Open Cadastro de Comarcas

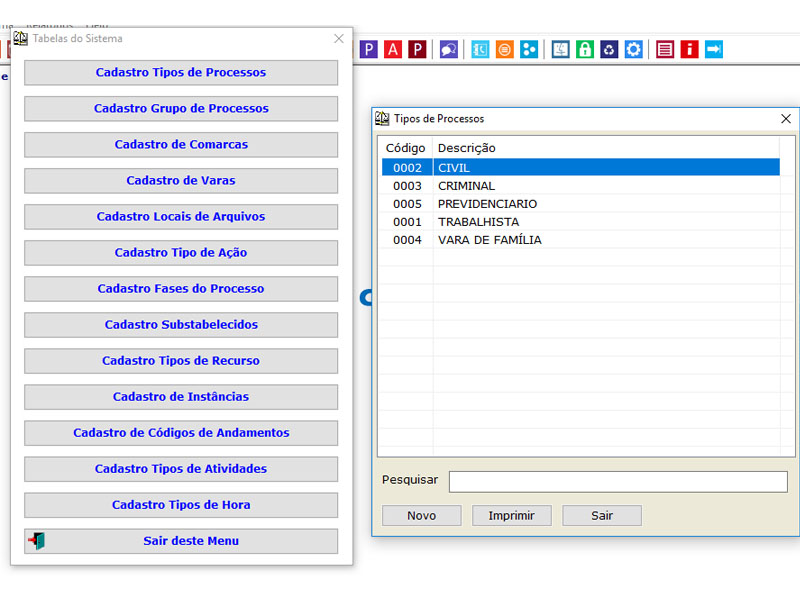tap(181, 145)
